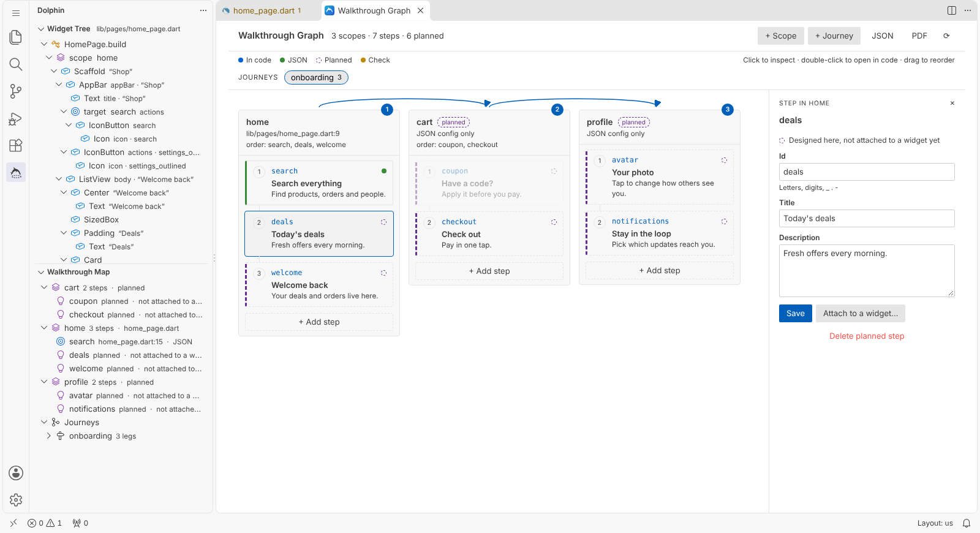
Task: Click the PDF export button
Action: [919, 36]
